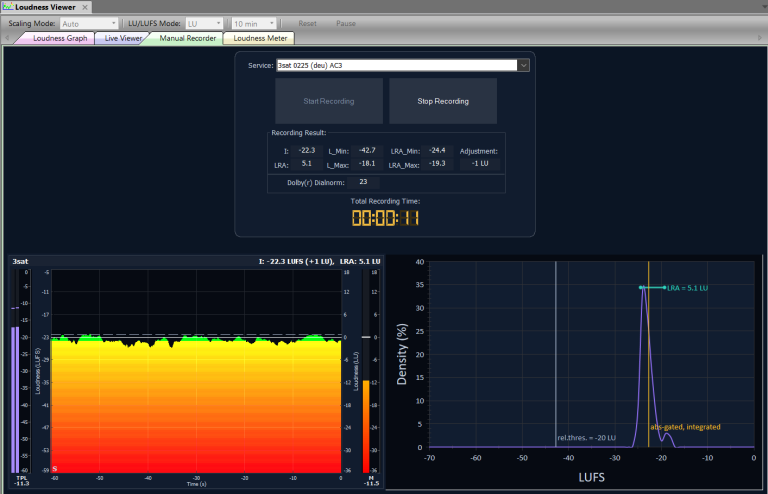Click the Dolby Dialnorm value 23
The height and width of the screenshot is (494, 768).
coord(363,182)
